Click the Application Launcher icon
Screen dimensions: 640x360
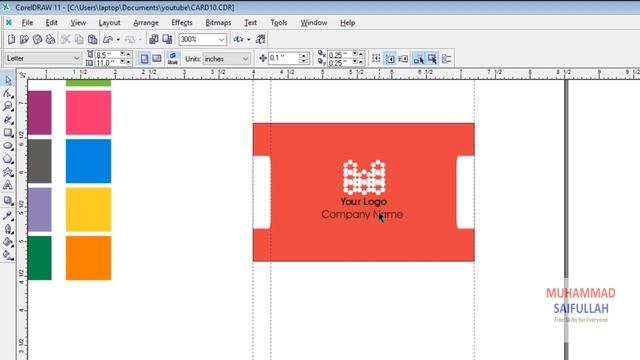pyautogui.click(x=238, y=39)
